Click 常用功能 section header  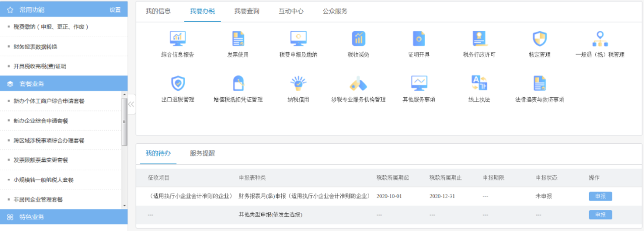tap(64, 10)
